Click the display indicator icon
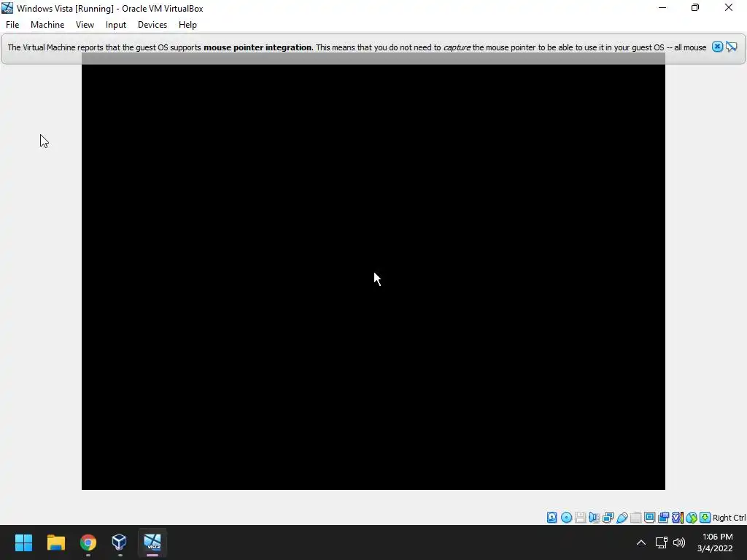747x560 pixels. pyautogui.click(x=650, y=518)
